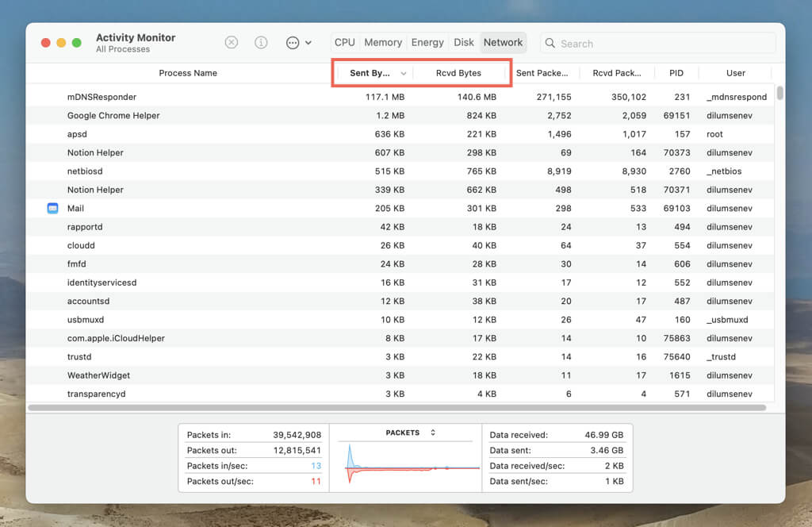Click the Packets in/sec value 13

click(316, 466)
